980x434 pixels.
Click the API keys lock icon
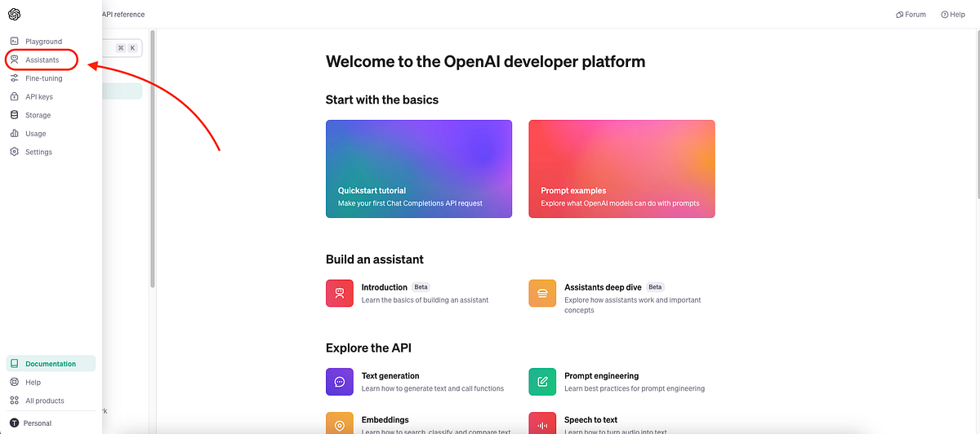[15, 96]
